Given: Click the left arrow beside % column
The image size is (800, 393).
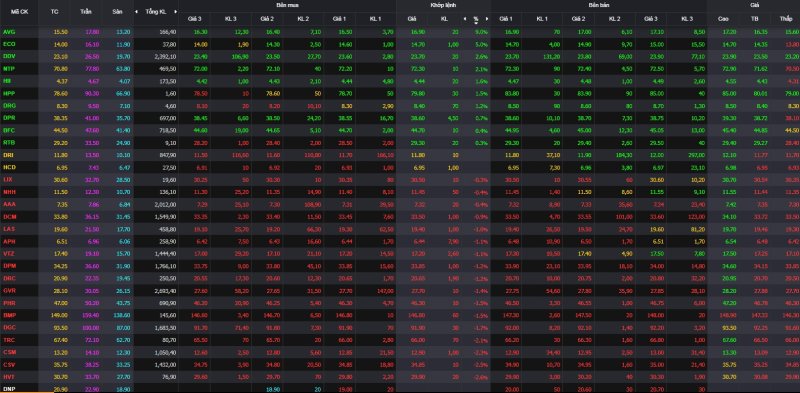Looking at the screenshot, I should [x=465, y=19].
